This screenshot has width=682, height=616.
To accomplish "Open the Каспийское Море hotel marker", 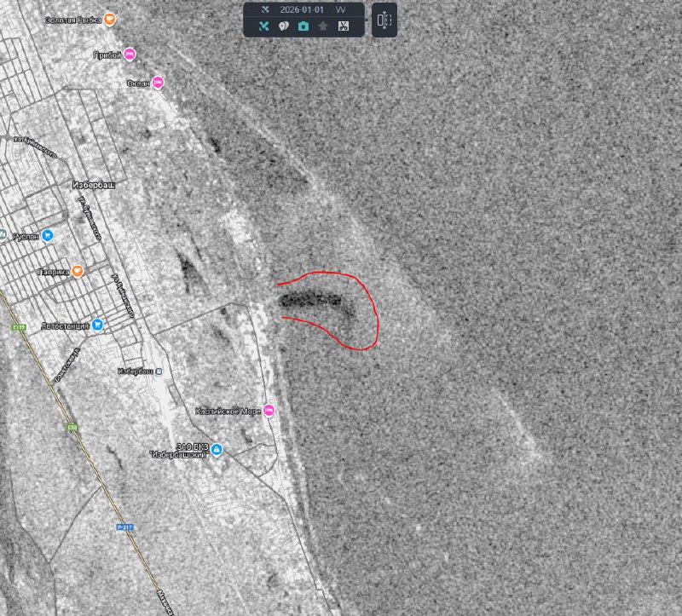I will (269, 411).
